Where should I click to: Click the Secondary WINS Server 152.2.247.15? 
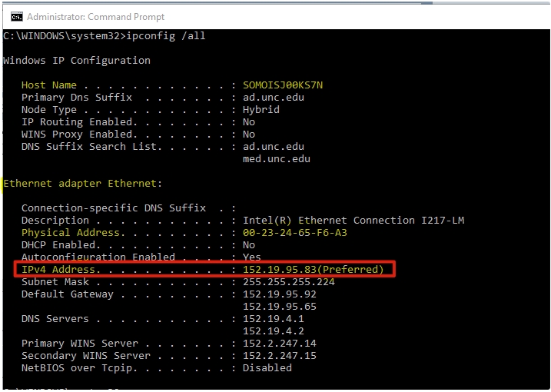[280, 356]
